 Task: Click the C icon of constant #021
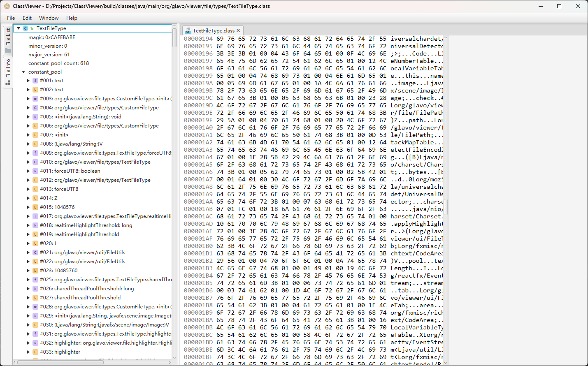[35, 252]
